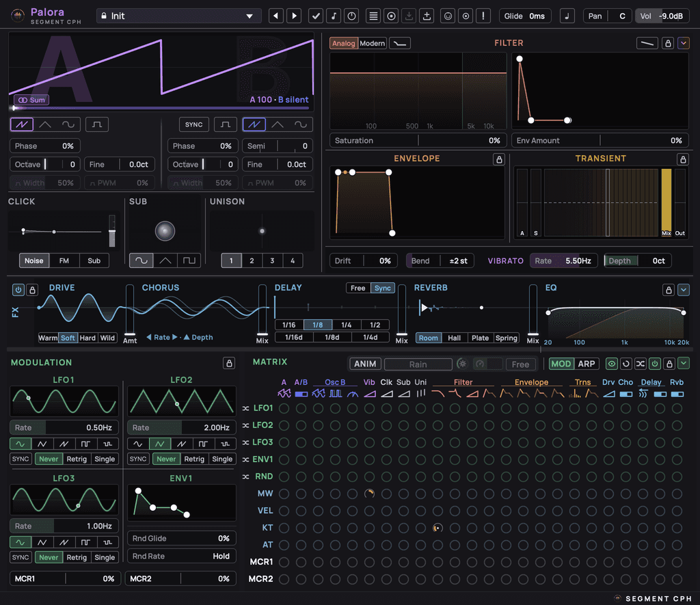Click the preset list menu icon
700x605 pixels.
(x=373, y=16)
